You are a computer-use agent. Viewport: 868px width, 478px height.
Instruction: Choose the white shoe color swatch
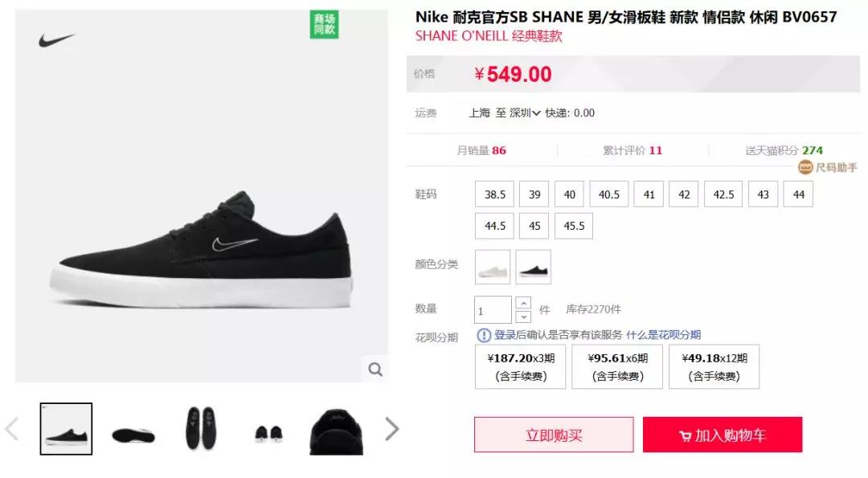pos(493,268)
